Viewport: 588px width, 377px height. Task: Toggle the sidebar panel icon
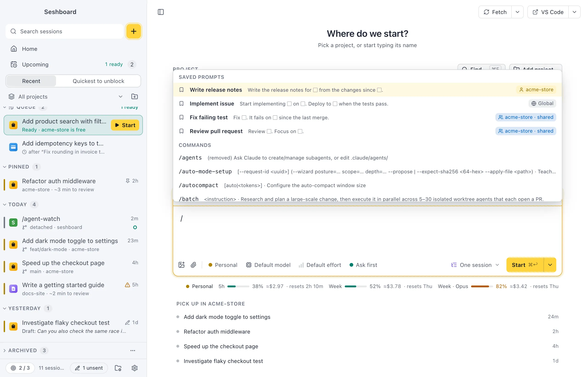pyautogui.click(x=161, y=12)
